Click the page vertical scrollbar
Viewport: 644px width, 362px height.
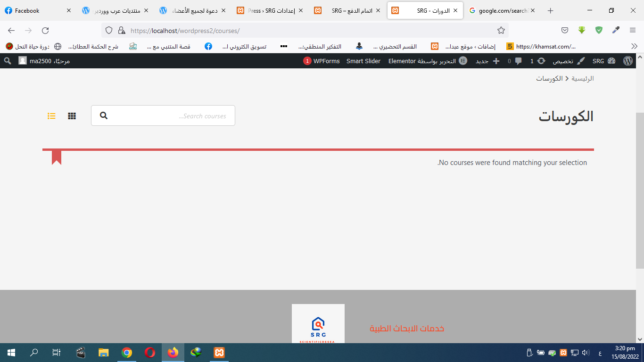coord(640,191)
